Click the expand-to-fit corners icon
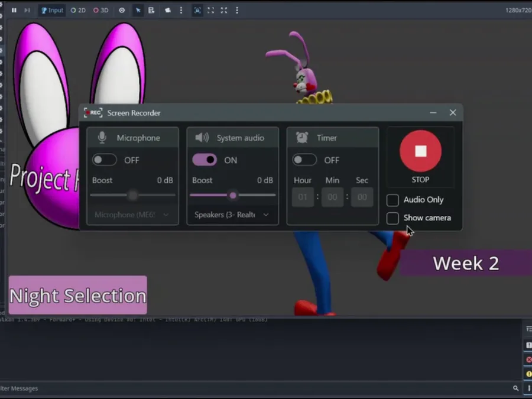 pos(210,11)
